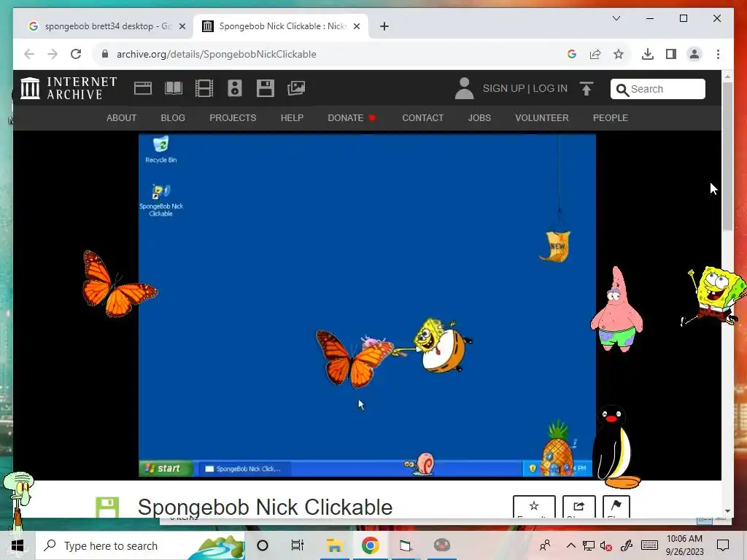This screenshot has width=747, height=560.
Task: Open the Windows Start menu
Action: (x=18, y=545)
